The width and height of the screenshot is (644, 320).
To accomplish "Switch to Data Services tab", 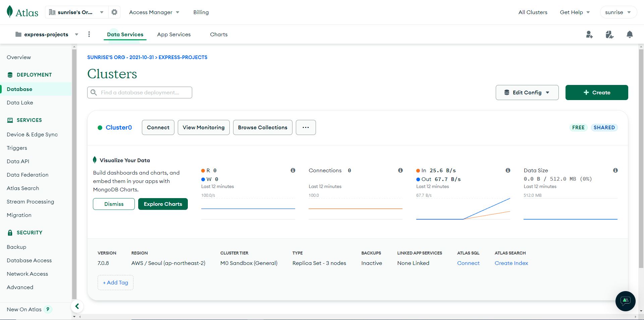I will 125,34.
